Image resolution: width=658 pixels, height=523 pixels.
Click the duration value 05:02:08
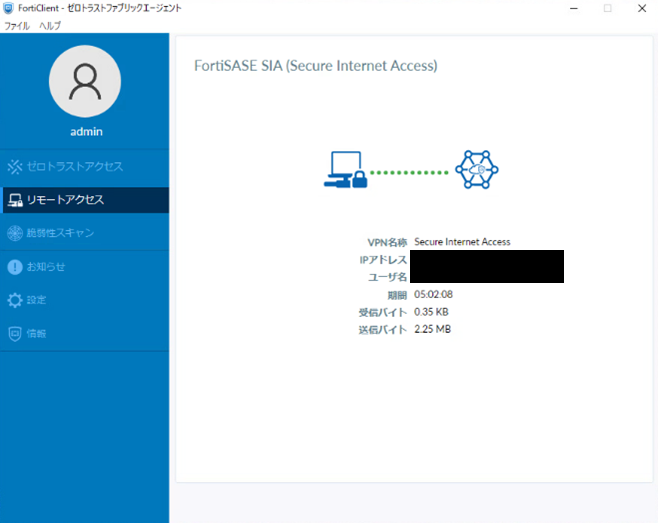click(x=433, y=294)
